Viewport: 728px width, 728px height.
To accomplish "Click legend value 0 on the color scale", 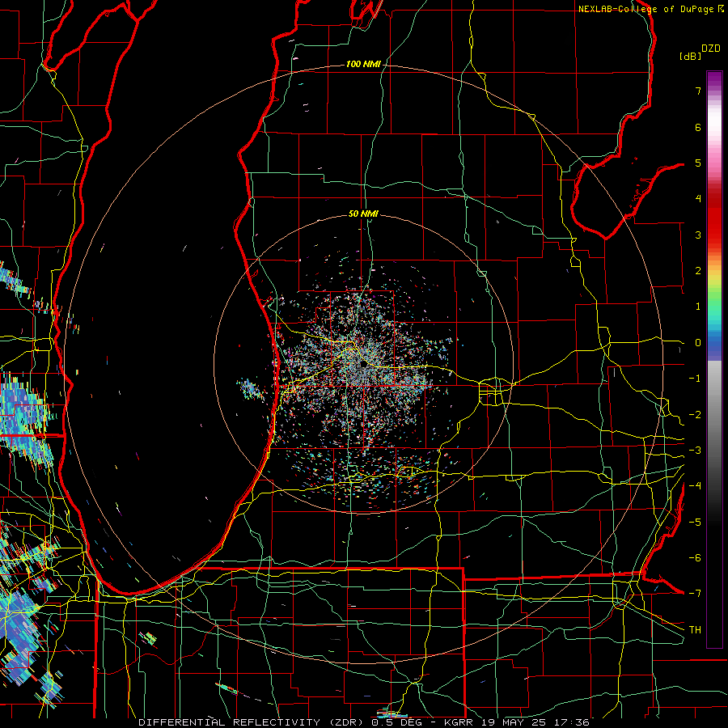I will pyautogui.click(x=698, y=343).
